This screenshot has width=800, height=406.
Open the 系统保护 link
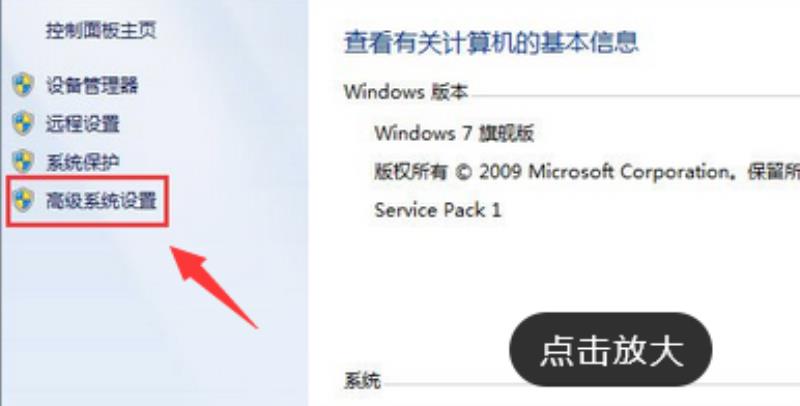83,163
